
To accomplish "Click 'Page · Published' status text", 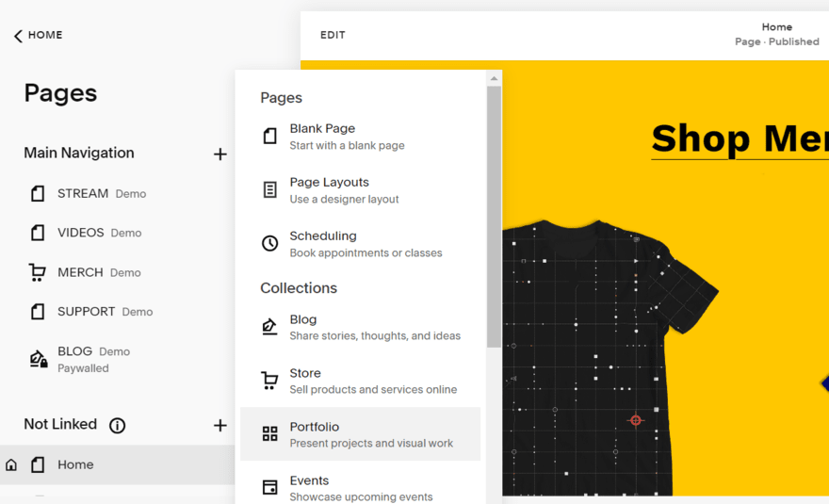I will (776, 41).
